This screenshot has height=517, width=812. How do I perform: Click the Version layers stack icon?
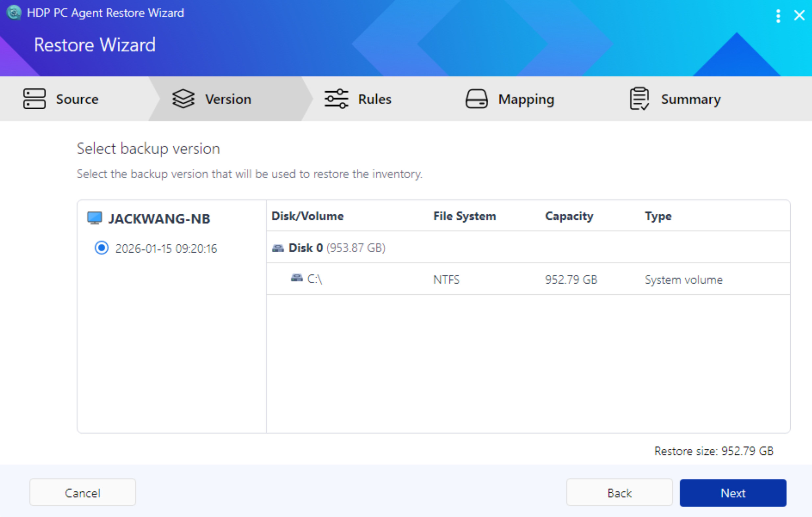click(x=183, y=99)
